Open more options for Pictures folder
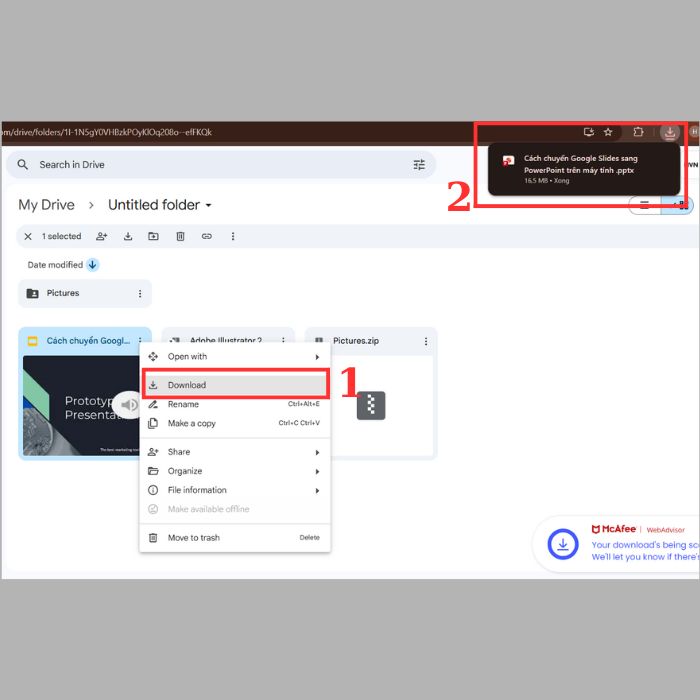 (x=140, y=293)
